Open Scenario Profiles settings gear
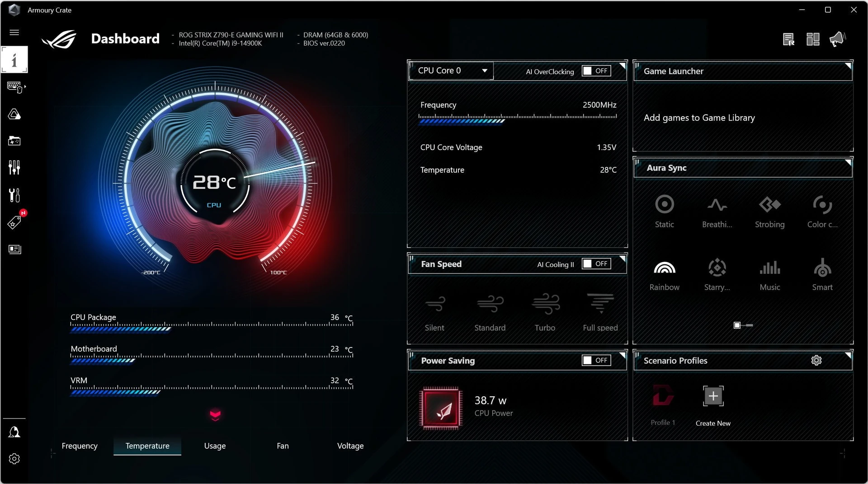 [x=816, y=360]
